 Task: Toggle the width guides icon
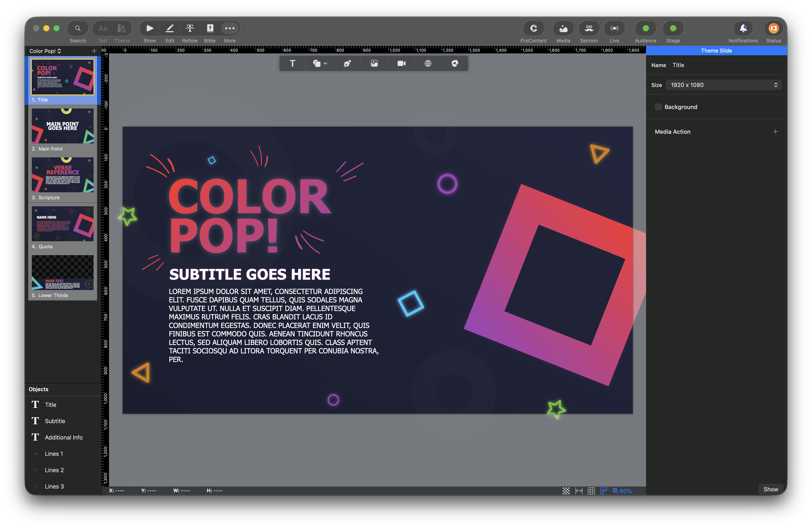[x=579, y=491]
